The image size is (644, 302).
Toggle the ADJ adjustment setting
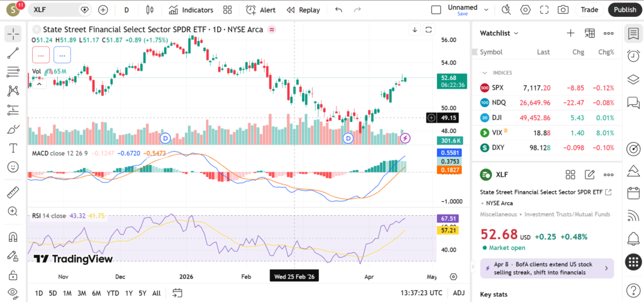(459, 293)
